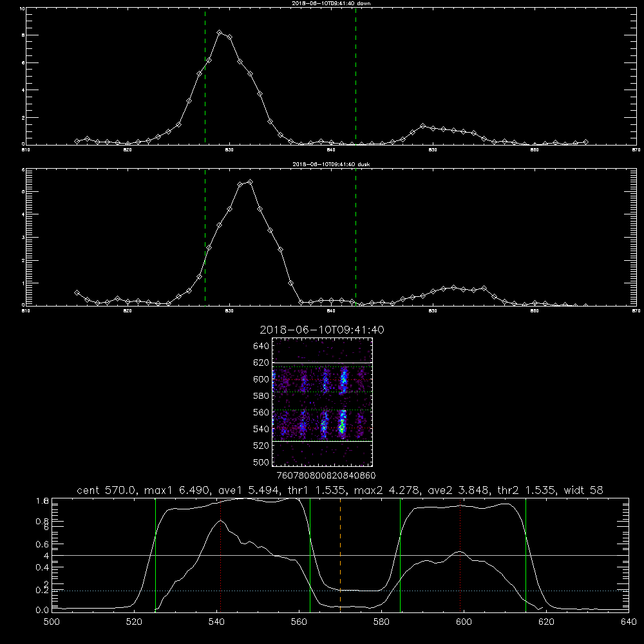Image resolution: width=644 pixels, height=644 pixels.
Task: Select the spectral image thumbnail in the center
Action: [323, 402]
